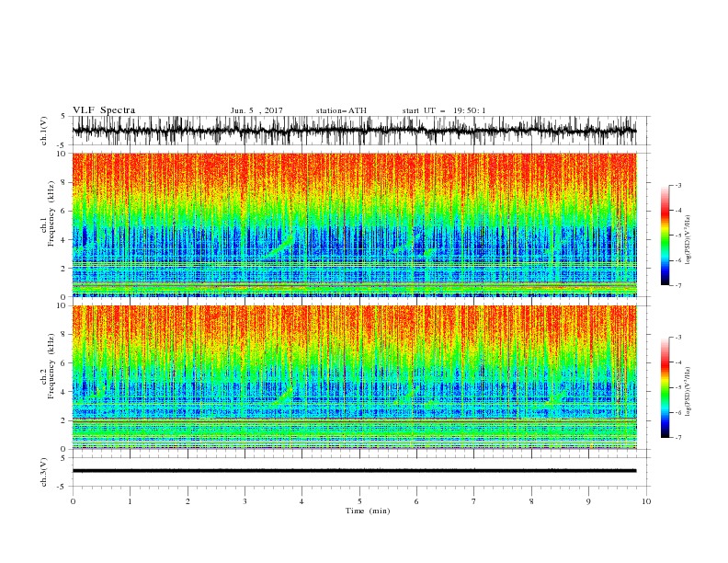Click the ch.1 spectrogram panel

[x=355, y=224]
